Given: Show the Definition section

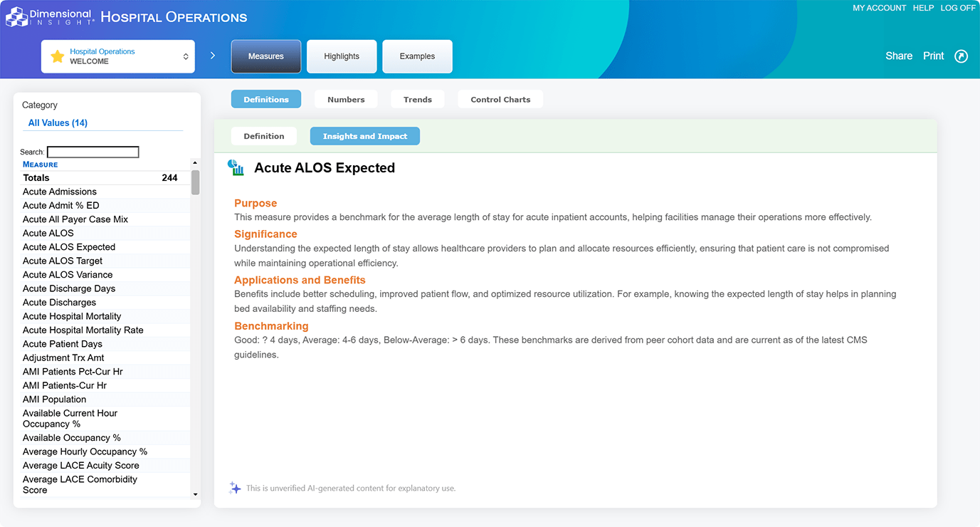Looking at the screenshot, I should pyautogui.click(x=264, y=136).
